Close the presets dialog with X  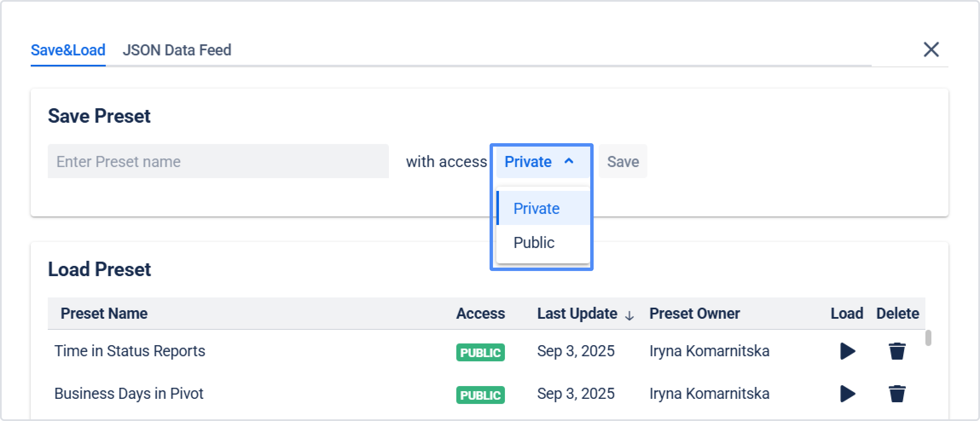931,49
